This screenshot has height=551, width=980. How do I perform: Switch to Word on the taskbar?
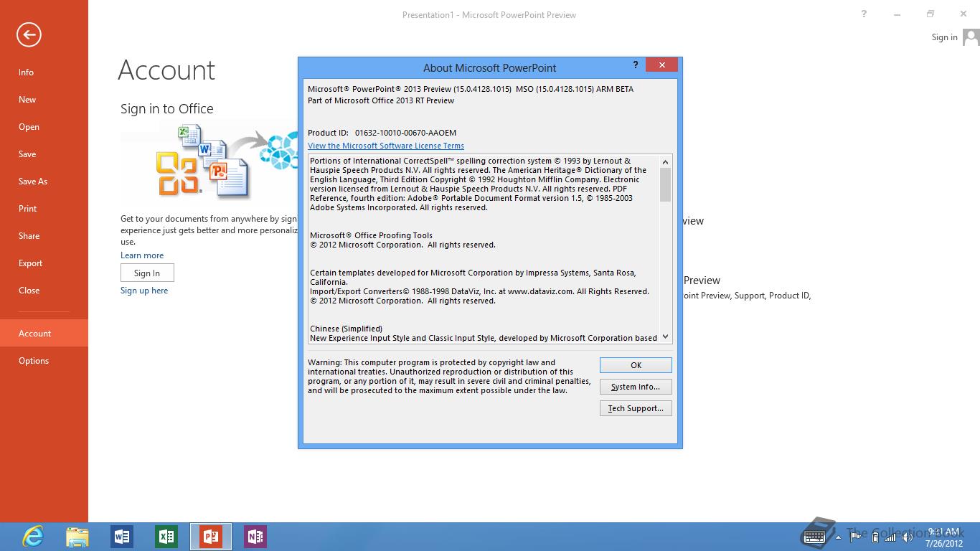[x=122, y=537]
